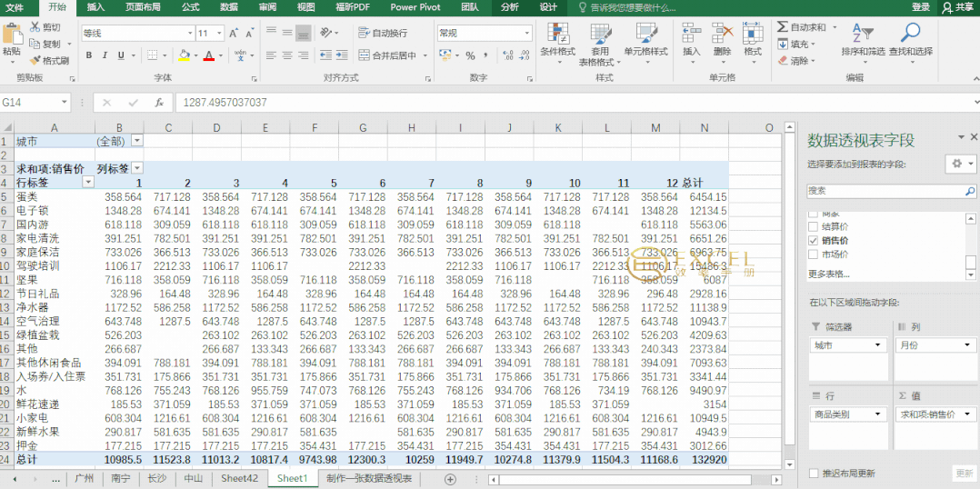The image size is (980, 489).
Task: Open 求和项:销售价 value field dropdown
Action: [x=969, y=414]
